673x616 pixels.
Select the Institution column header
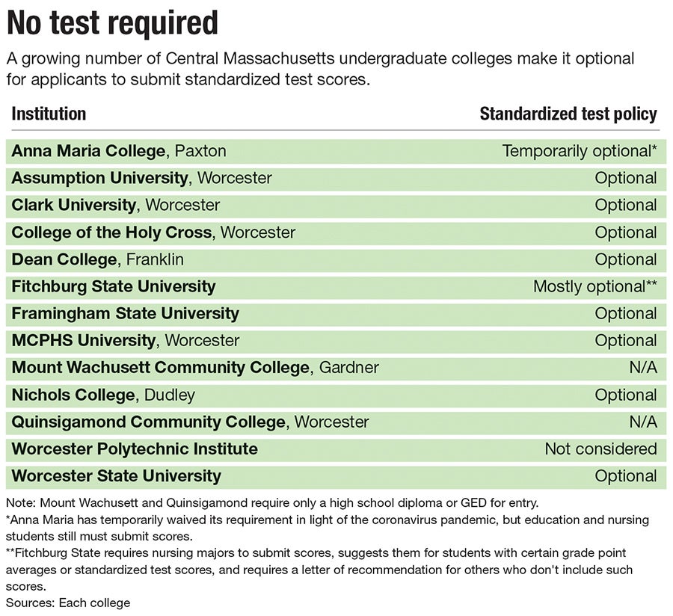pyautogui.click(x=49, y=114)
